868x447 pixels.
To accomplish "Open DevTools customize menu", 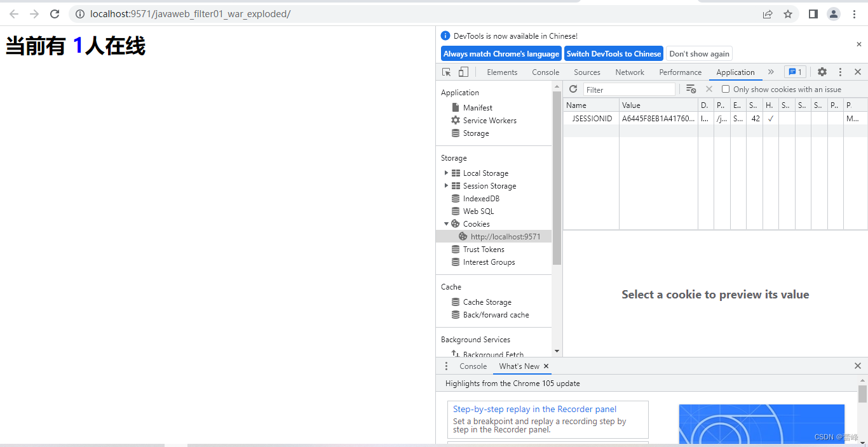I will point(840,72).
